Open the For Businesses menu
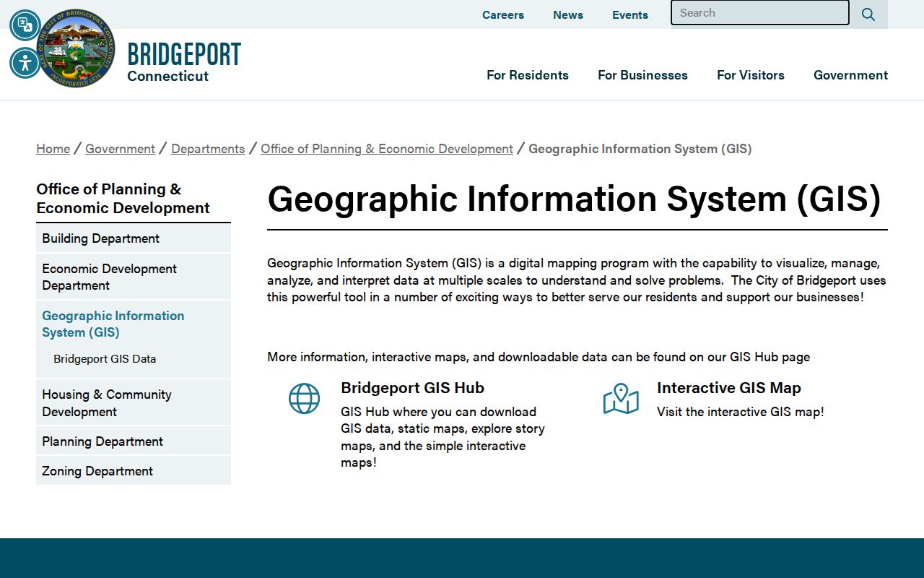 click(642, 75)
